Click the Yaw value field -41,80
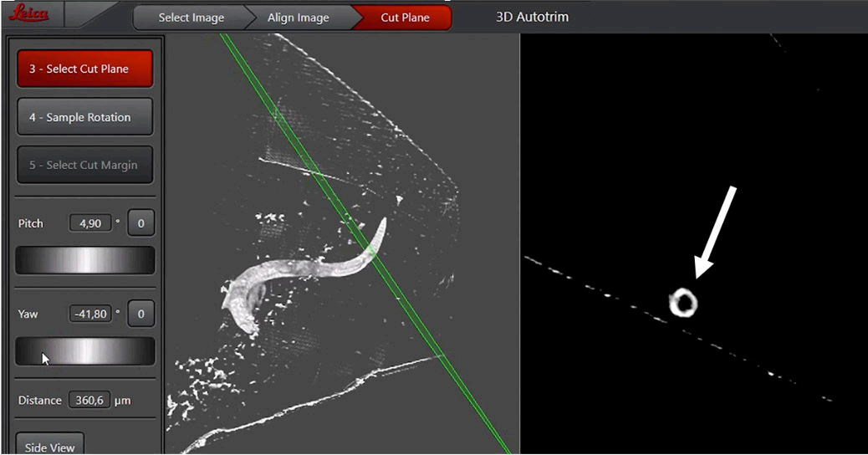Screen dimensions: 868x455 [90, 314]
